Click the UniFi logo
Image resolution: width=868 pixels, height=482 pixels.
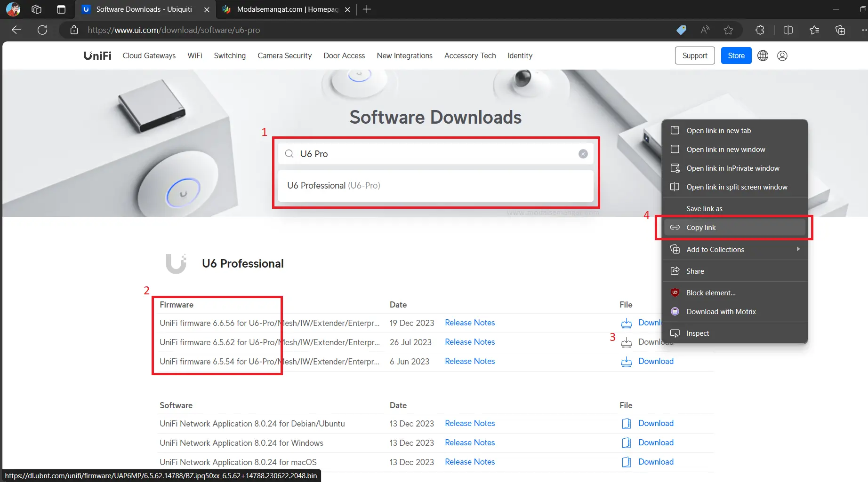point(97,55)
